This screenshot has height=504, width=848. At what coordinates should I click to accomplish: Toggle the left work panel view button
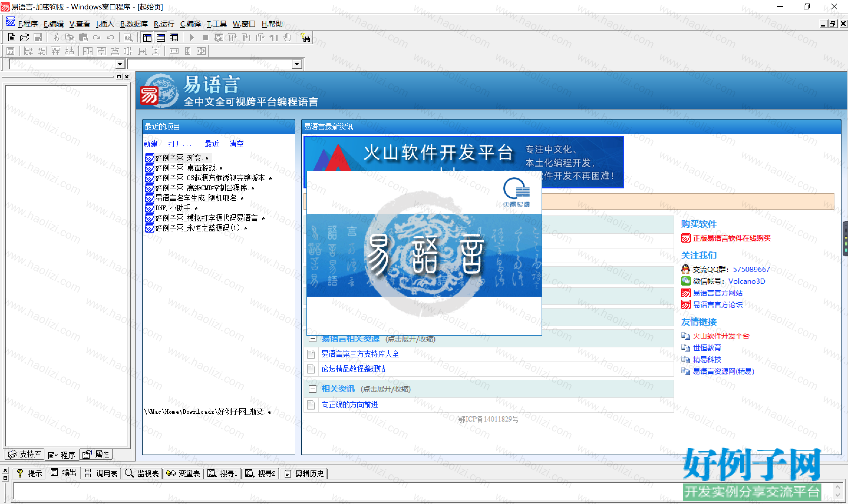(x=147, y=37)
